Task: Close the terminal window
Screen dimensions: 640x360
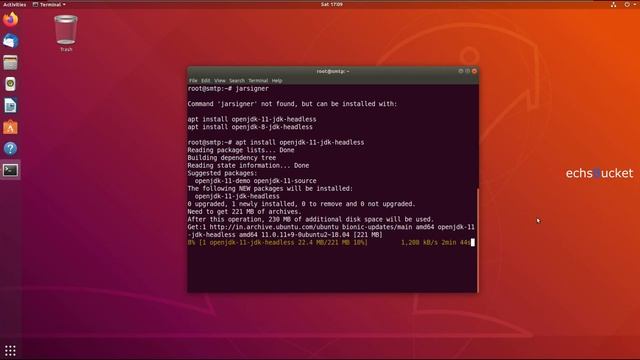Action: 474,71
